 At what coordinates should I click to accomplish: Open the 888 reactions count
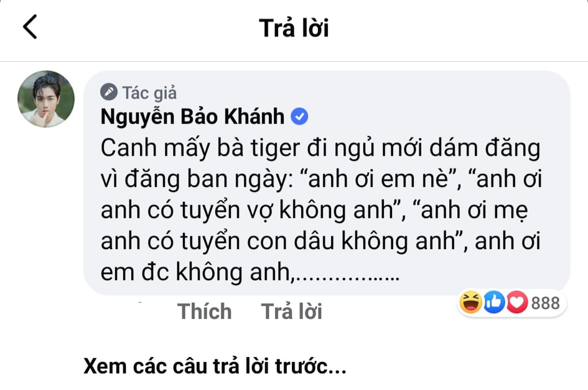545,303
